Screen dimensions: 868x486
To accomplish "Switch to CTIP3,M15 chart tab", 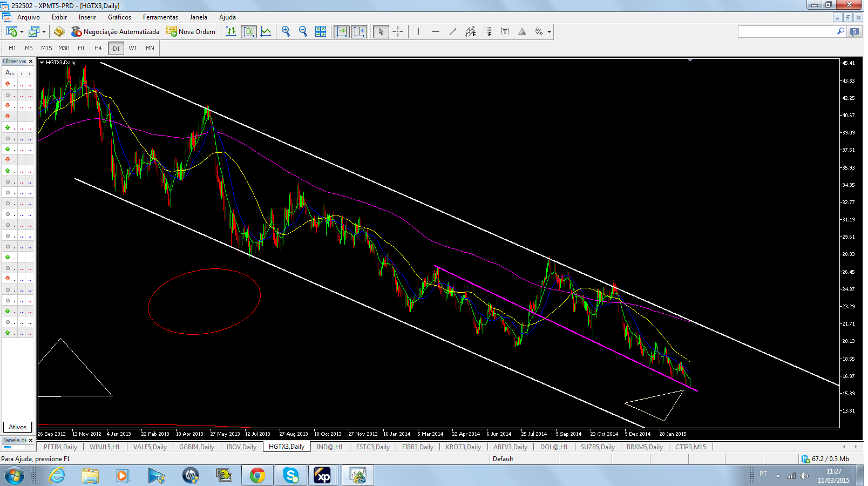I will click(690, 447).
